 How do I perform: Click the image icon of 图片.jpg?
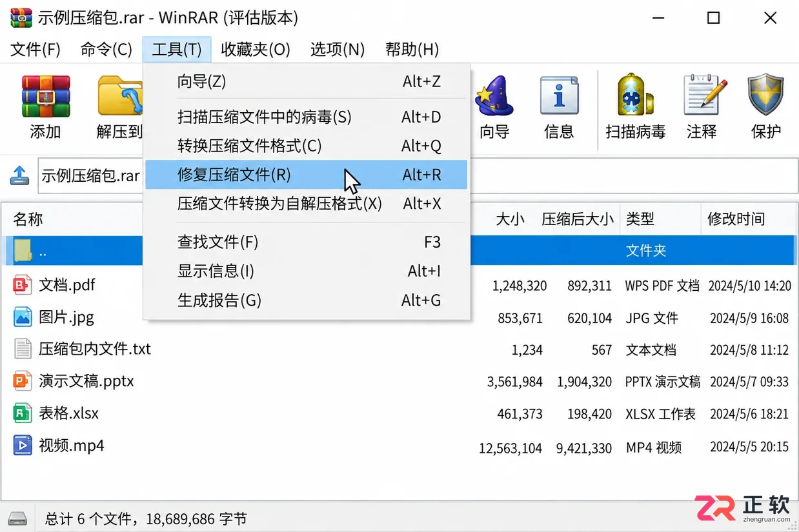[23, 317]
